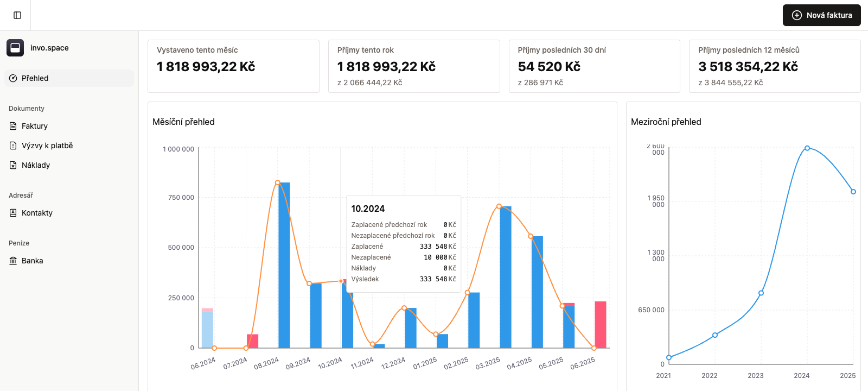Click the Výzvy k platbě icon
The height and width of the screenshot is (391, 868).
click(x=13, y=146)
